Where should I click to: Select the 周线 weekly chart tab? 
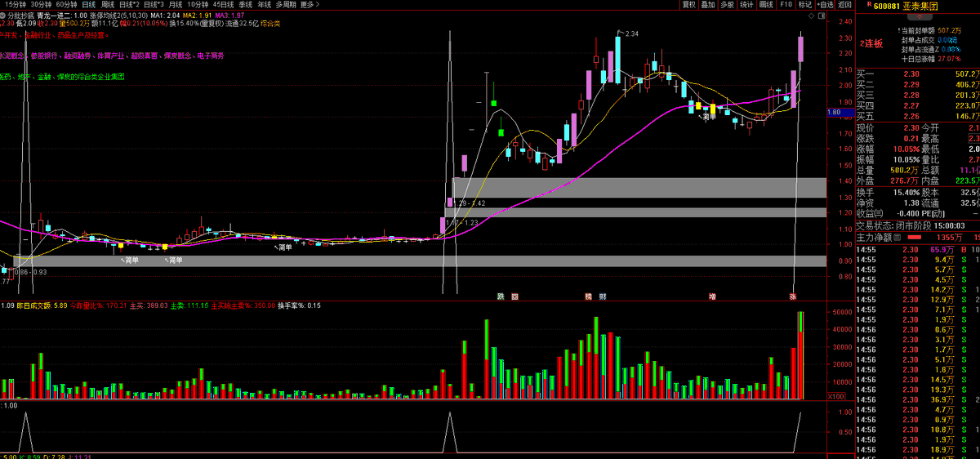click(107, 4)
